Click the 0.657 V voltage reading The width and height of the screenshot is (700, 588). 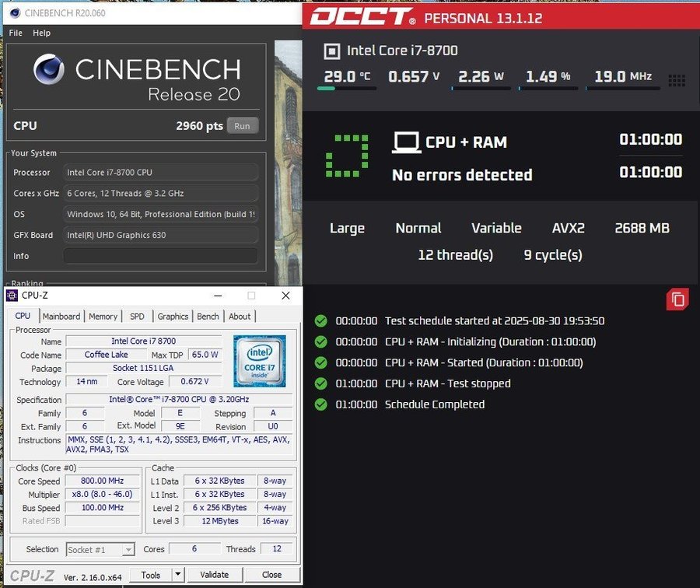point(414,76)
